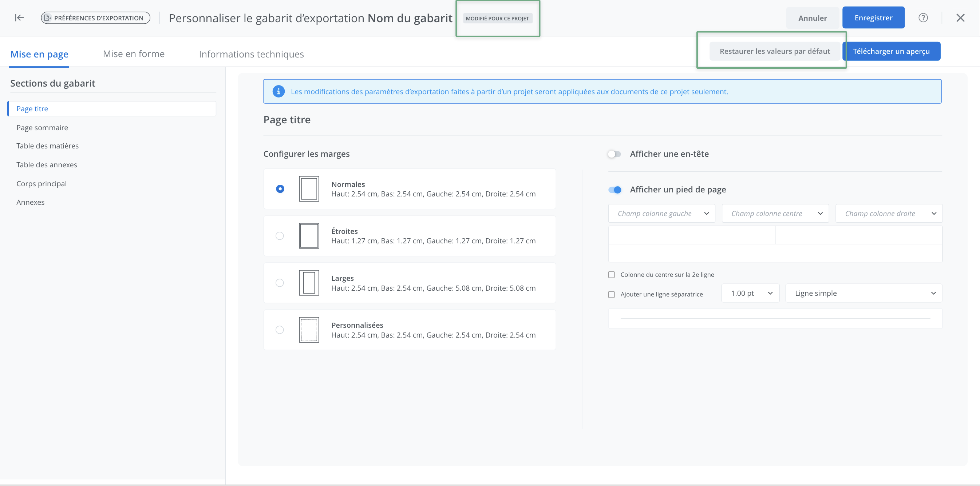The image size is (980, 486).
Task: Expand the 1.00 pt line thickness dropdown
Action: (x=750, y=293)
